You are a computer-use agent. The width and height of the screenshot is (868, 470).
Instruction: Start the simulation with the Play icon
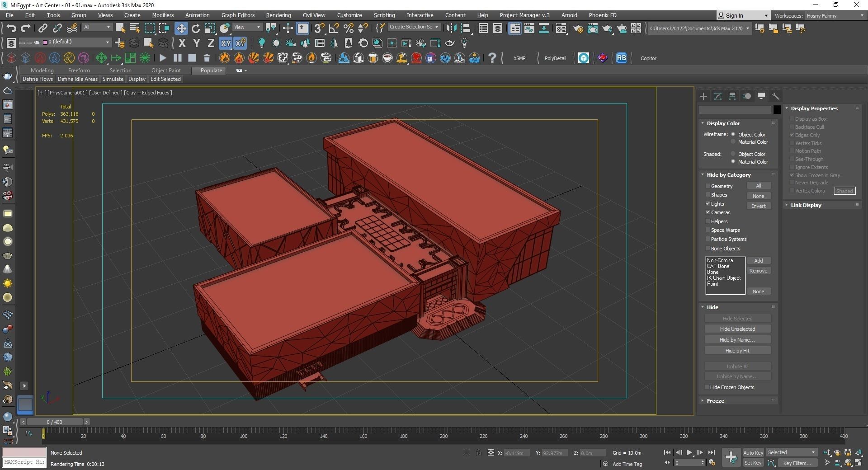[163, 58]
